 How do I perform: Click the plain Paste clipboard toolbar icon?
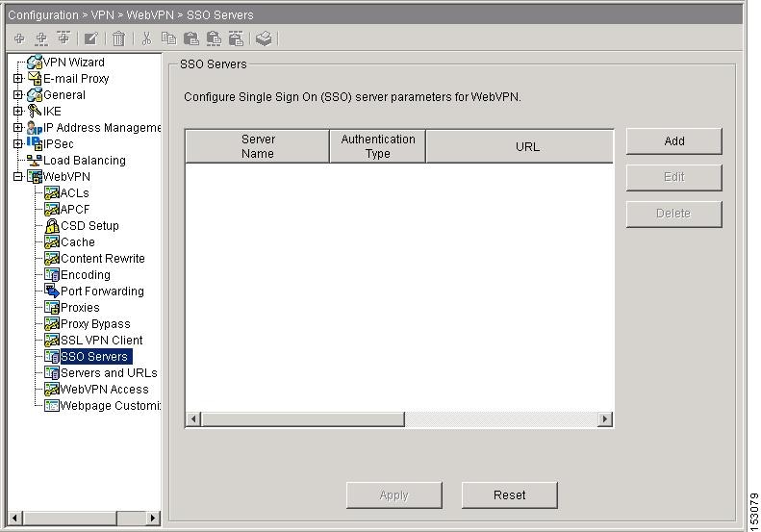191,38
